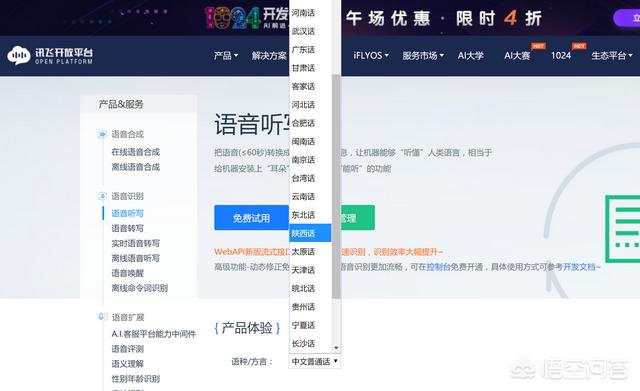This screenshot has height=391, width=640.
Task: Select 语音听写 in the sidebar
Action: (127, 213)
